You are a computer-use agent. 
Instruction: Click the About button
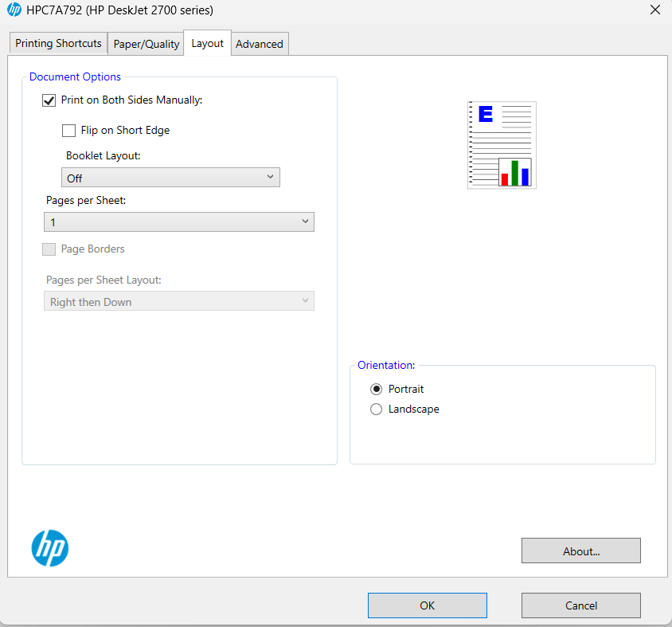[580, 551]
